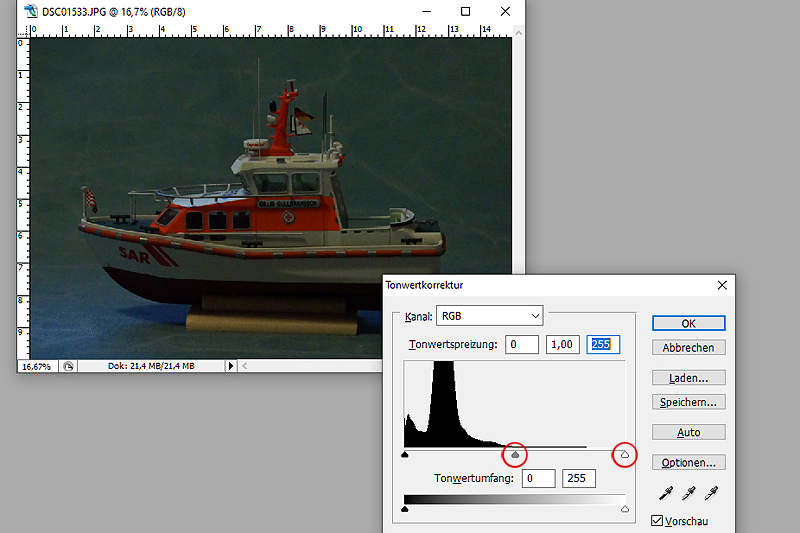Open the status bar info arrow menu
Screen dimensions: 800x533
click(231, 366)
